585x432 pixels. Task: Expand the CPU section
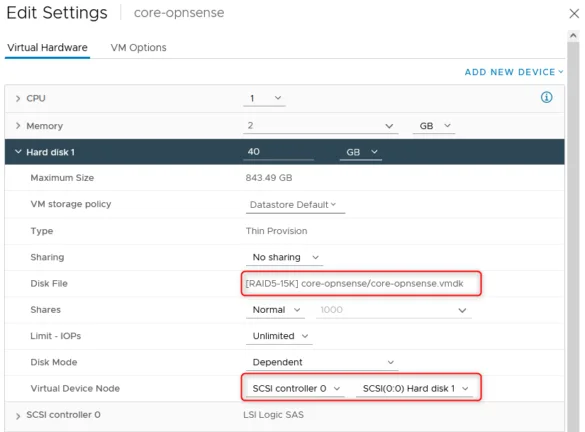18,98
